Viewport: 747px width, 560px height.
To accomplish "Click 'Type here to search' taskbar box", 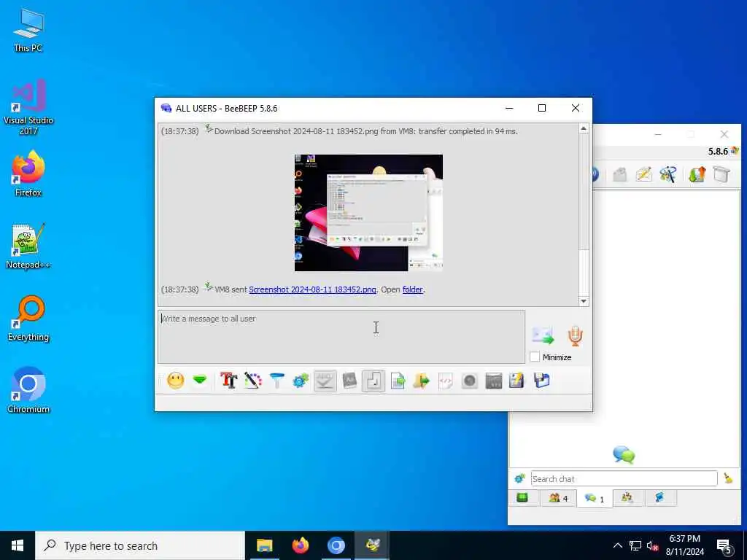I will click(x=139, y=545).
